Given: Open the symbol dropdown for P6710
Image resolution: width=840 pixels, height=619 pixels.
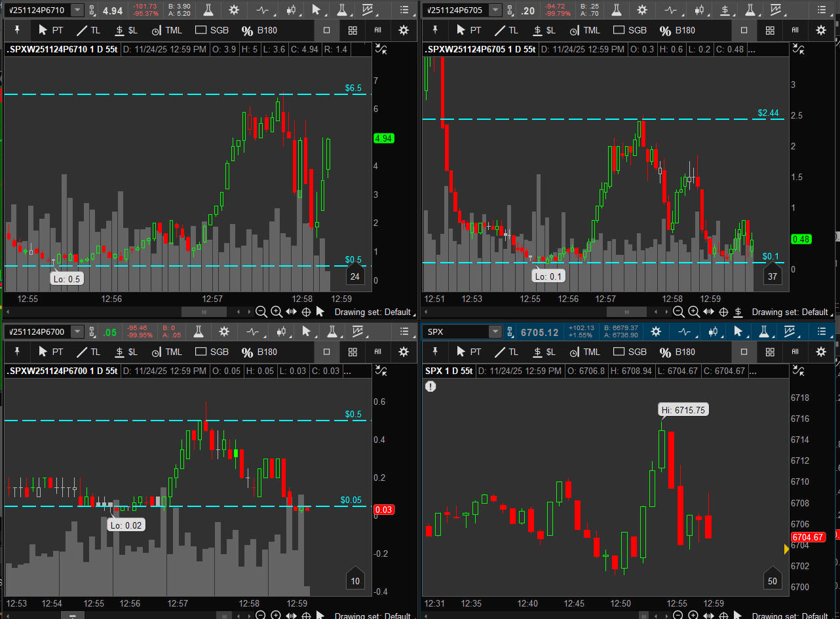Looking at the screenshot, I should [77, 10].
